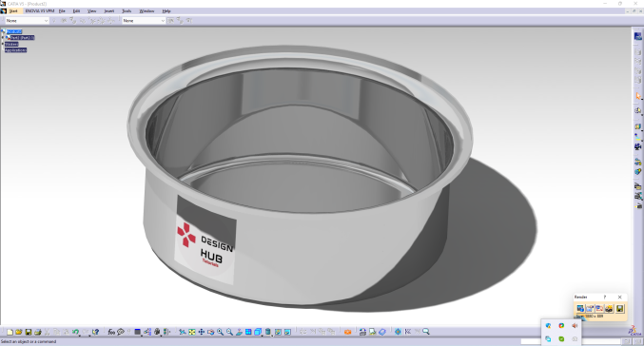Swap the visible space
644x346 pixels.
(287, 332)
